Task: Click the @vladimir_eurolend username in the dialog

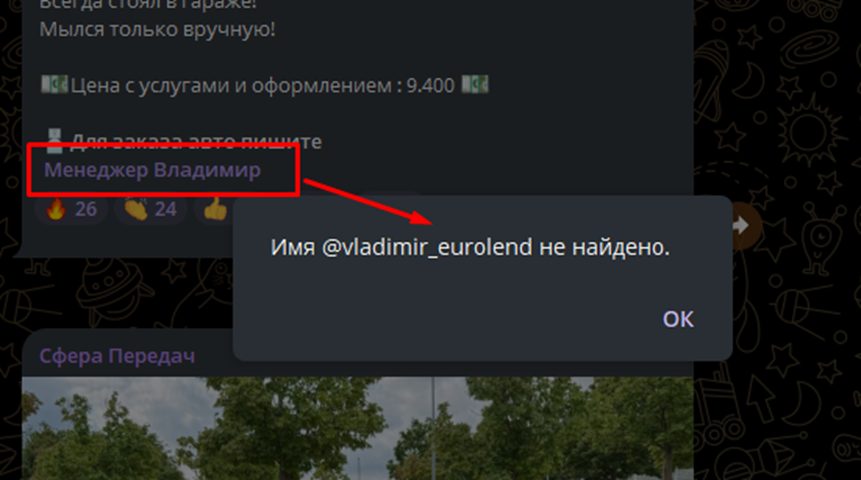Action: (427, 248)
